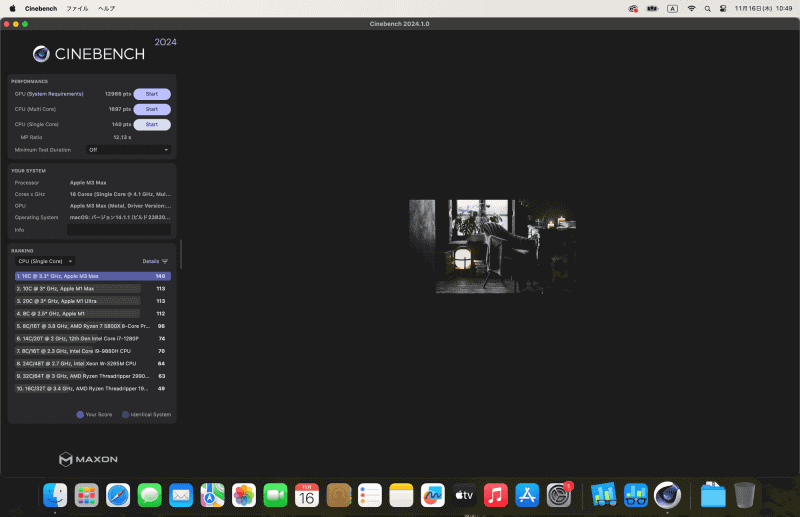Click the left panel scrollbar
This screenshot has width=800, height=517.
(181, 254)
